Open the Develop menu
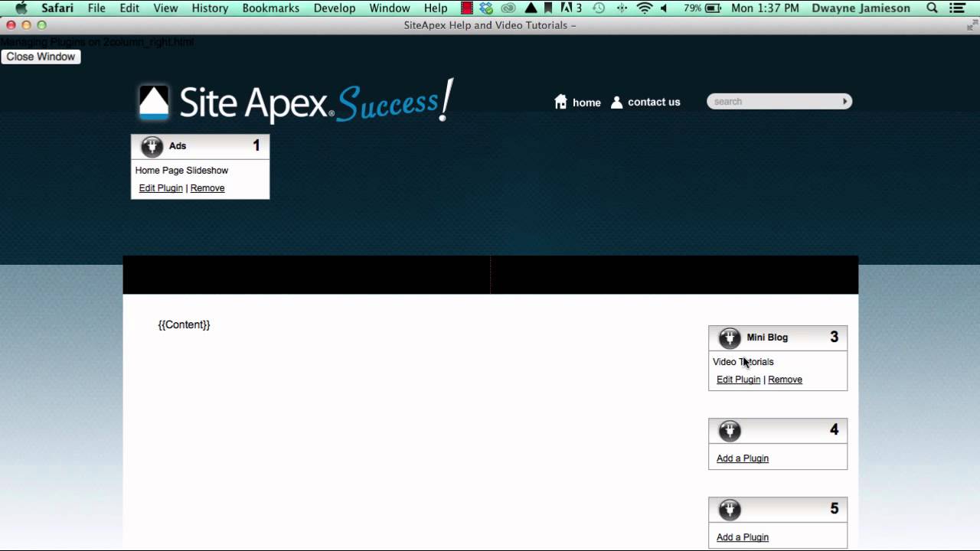The height and width of the screenshot is (551, 980). point(335,8)
